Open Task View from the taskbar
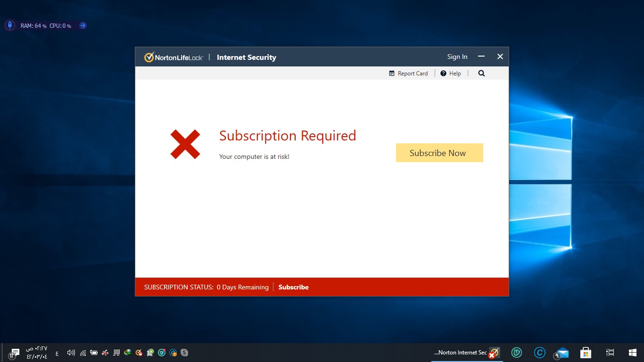The height and width of the screenshot is (362, 644). pos(610,353)
